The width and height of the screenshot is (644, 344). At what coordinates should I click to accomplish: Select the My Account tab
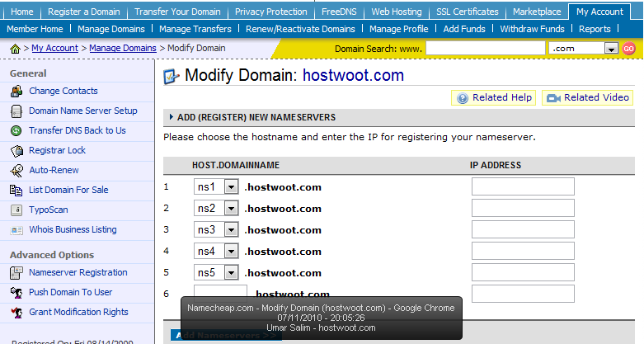tap(599, 12)
